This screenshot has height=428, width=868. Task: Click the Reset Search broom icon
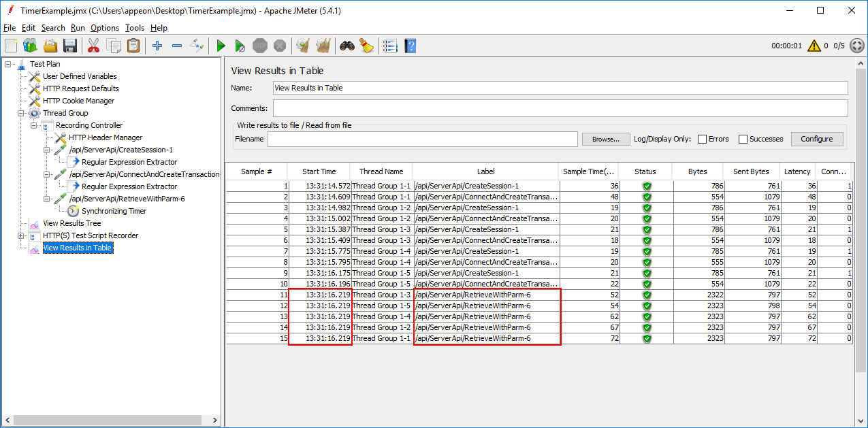coord(367,46)
